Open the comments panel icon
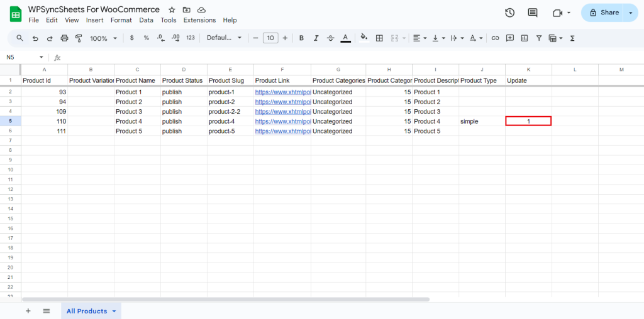 click(x=533, y=13)
